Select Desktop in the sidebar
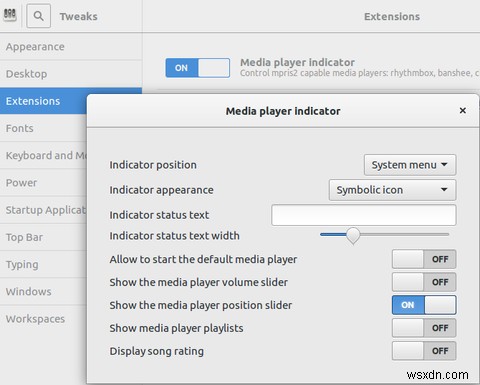 coord(71,74)
